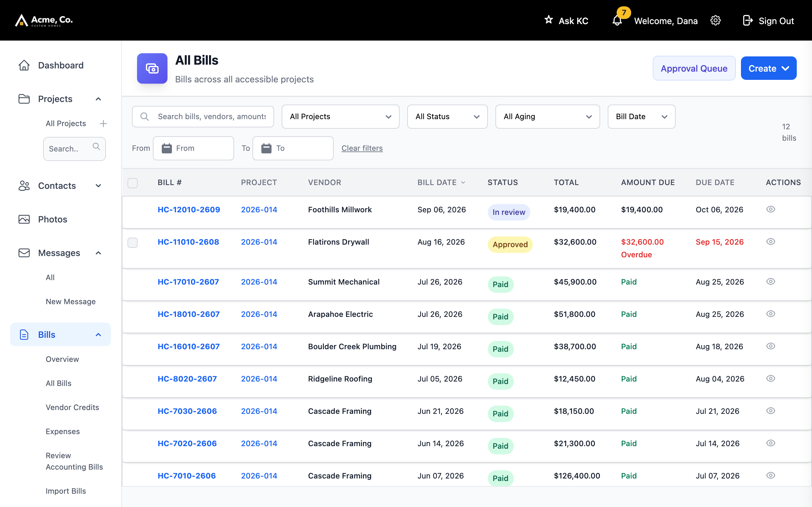Click eye icon for Summit Mechanical bill
Image resolution: width=812 pixels, height=507 pixels.
tap(770, 281)
